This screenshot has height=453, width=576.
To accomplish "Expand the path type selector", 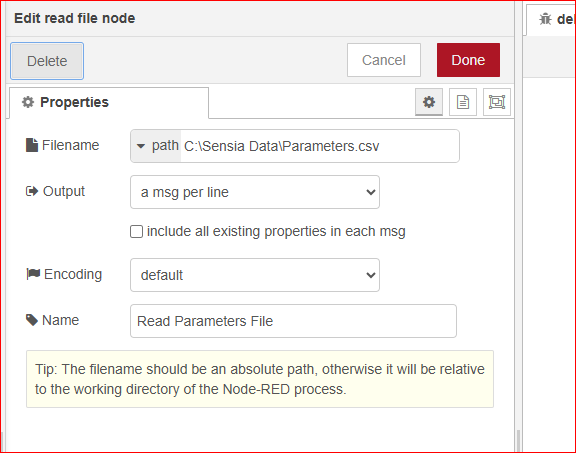I will tap(156, 146).
